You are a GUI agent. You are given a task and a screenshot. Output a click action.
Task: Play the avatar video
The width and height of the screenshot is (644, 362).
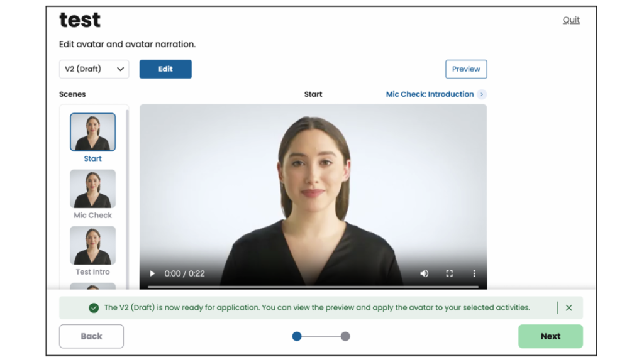[x=152, y=273]
